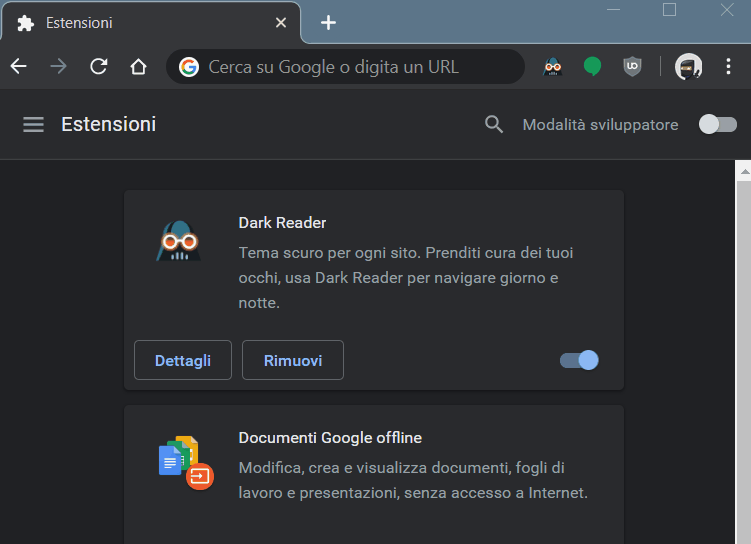This screenshot has height=544, width=751.
Task: Maximize the browser window
Action: (x=669, y=10)
